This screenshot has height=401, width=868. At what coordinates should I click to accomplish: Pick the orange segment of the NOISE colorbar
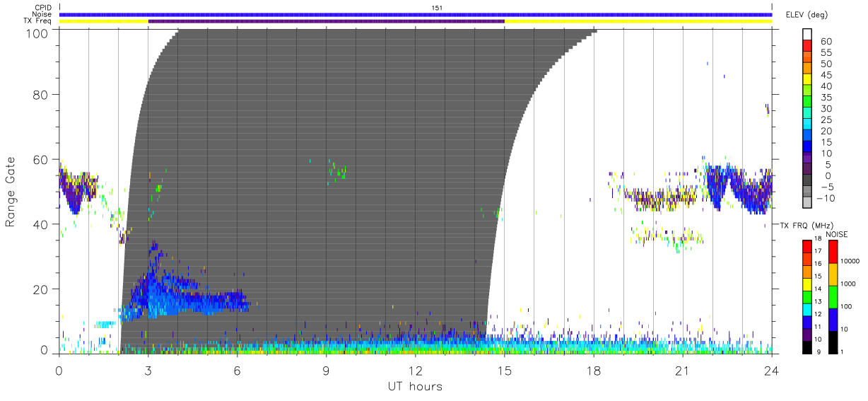pyautogui.click(x=833, y=274)
